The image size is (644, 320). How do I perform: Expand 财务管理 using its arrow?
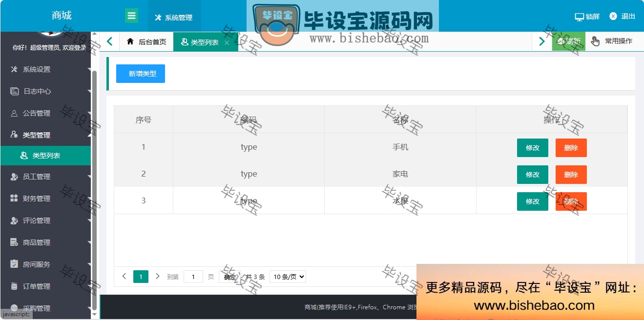(89, 199)
